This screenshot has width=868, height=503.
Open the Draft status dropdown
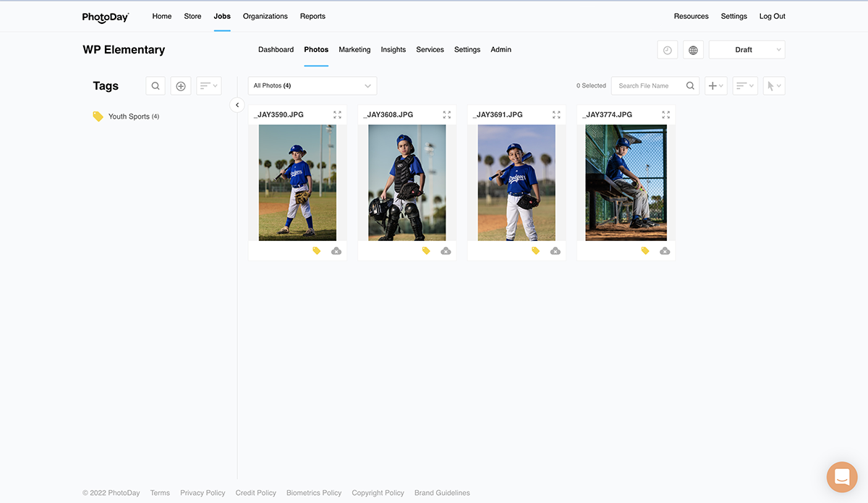pyautogui.click(x=746, y=50)
